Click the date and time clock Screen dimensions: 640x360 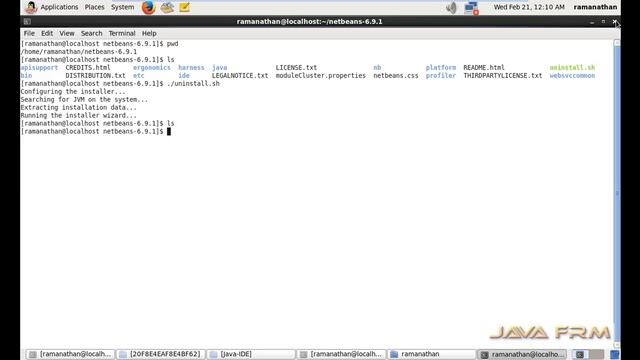point(529,7)
